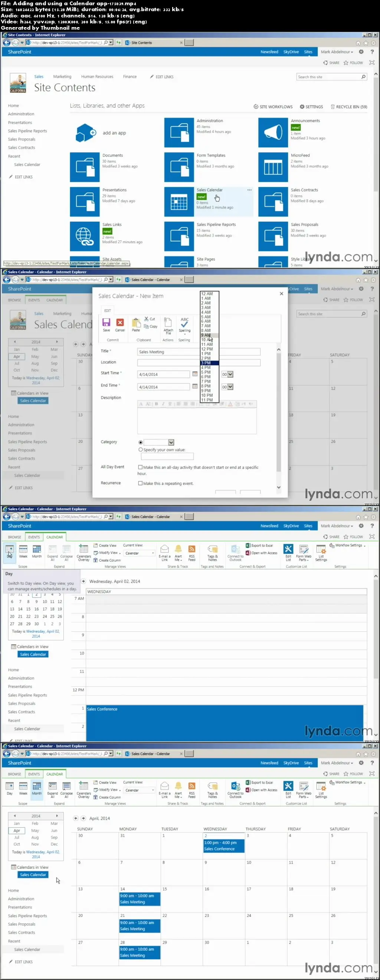Viewport: 380px width, 980px height.
Task: Open Workflow Settings dropdown in month-view frame
Action: pos(347,783)
